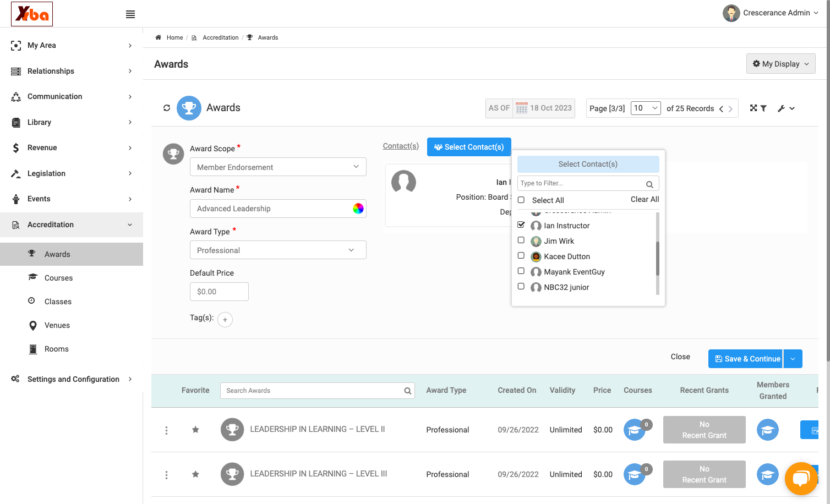Open Courses in sidebar
Viewport: 830px width, 504px height.
click(58, 278)
